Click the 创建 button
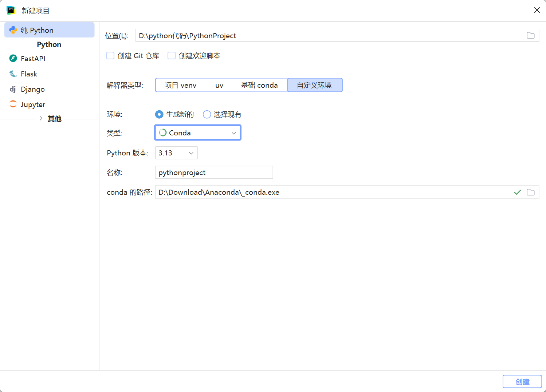The image size is (546, 392). pos(522,382)
